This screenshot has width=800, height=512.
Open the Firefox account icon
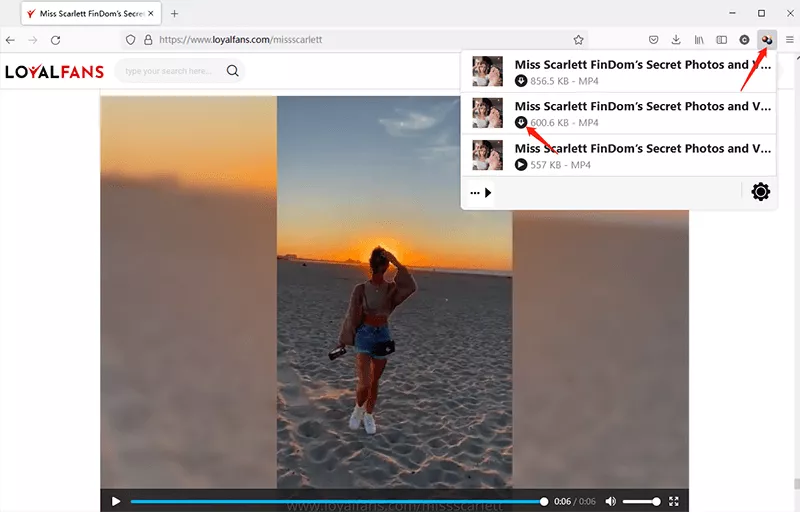(x=744, y=40)
